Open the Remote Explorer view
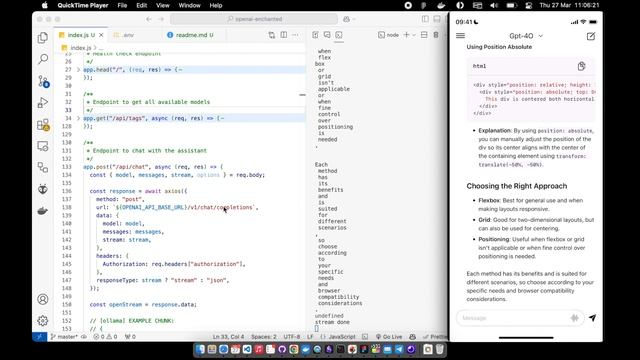640x360 pixels. (x=43, y=146)
